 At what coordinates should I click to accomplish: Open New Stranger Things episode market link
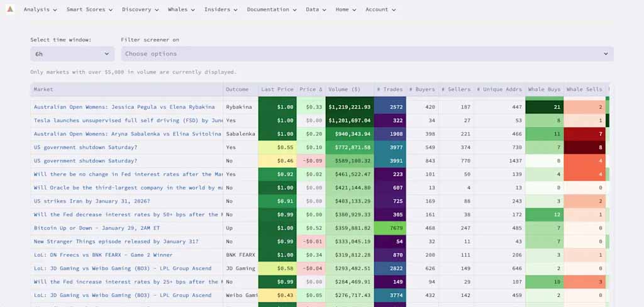point(116,241)
